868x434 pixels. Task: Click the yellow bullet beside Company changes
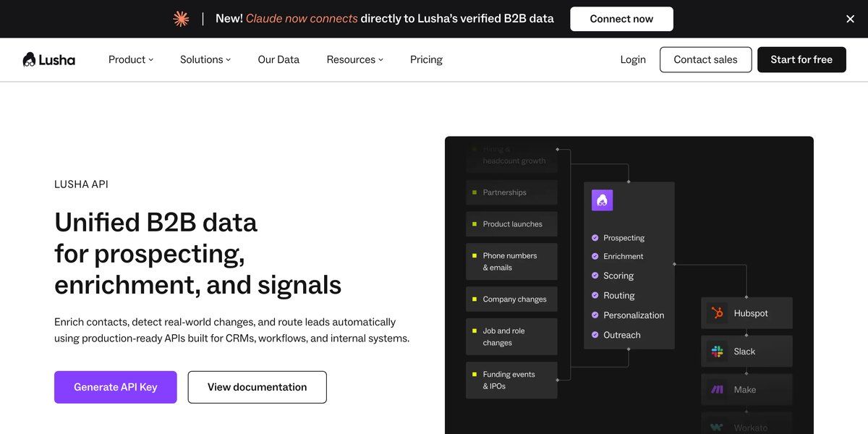475,299
